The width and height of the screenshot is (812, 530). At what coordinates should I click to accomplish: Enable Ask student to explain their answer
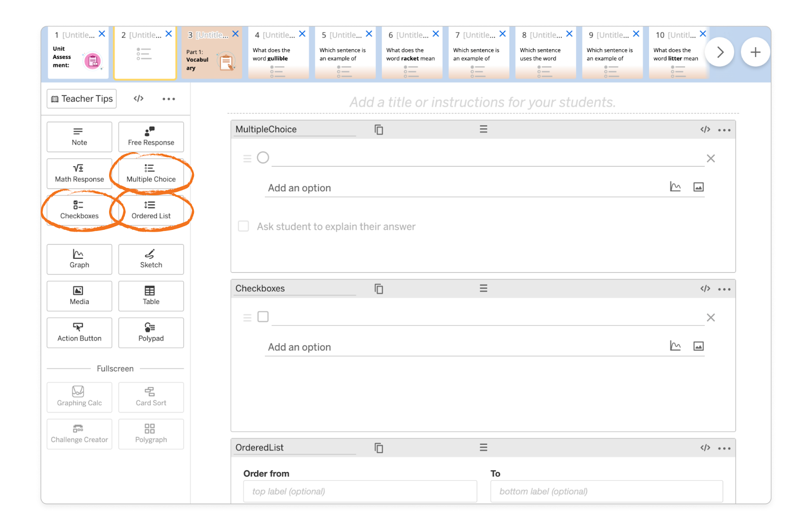(x=243, y=226)
